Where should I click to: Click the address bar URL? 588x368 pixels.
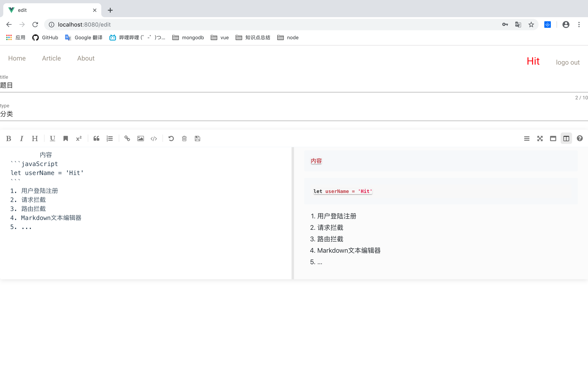point(84,25)
